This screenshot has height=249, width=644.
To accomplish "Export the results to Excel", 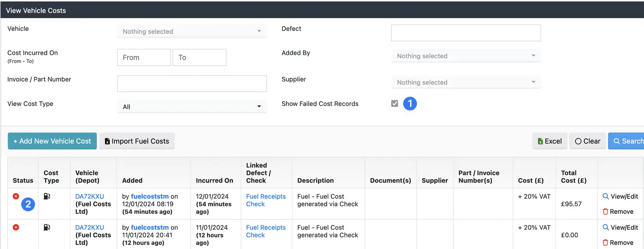I will 550,141.
